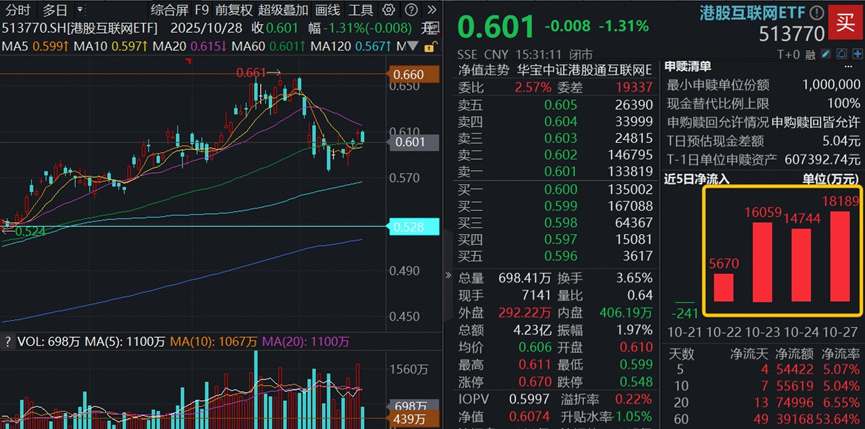
Task: Click the 10-27 net inflow bar 18189
Action: (x=840, y=256)
